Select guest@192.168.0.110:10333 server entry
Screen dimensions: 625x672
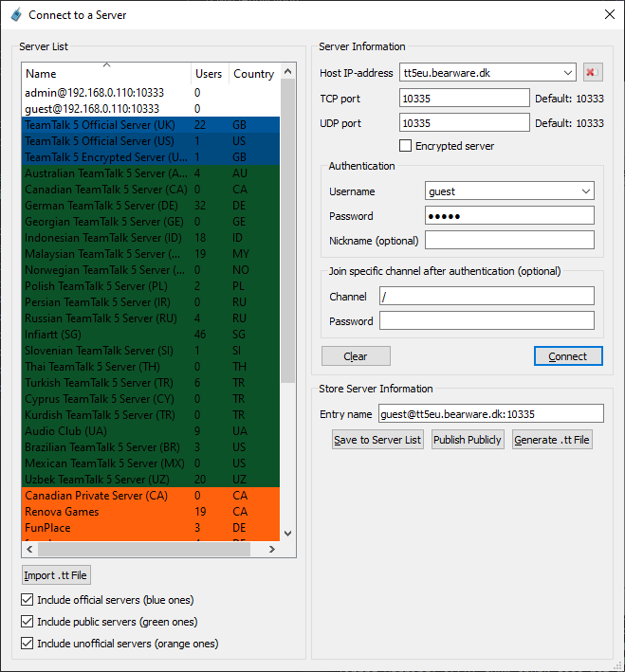click(x=151, y=109)
